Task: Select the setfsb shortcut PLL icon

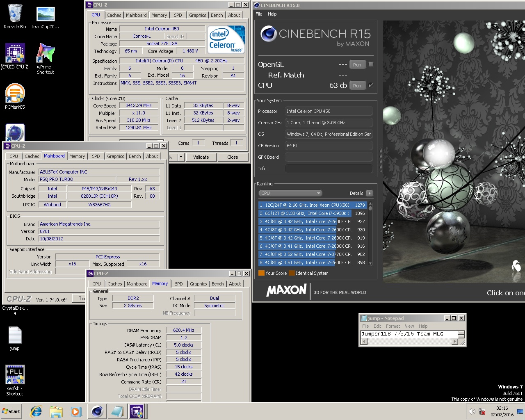Action: [15, 380]
